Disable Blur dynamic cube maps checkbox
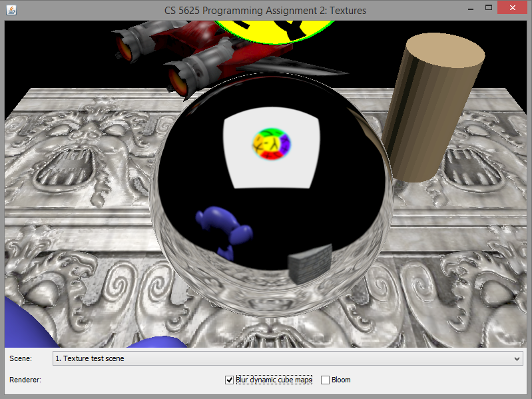Viewport: 532px width, 399px height. 230,380
